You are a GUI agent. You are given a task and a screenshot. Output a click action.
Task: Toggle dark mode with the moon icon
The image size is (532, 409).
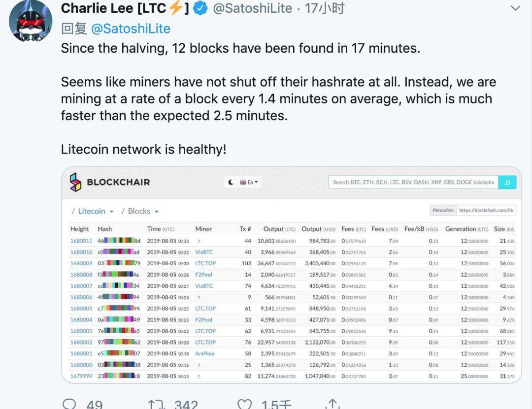pos(231,182)
